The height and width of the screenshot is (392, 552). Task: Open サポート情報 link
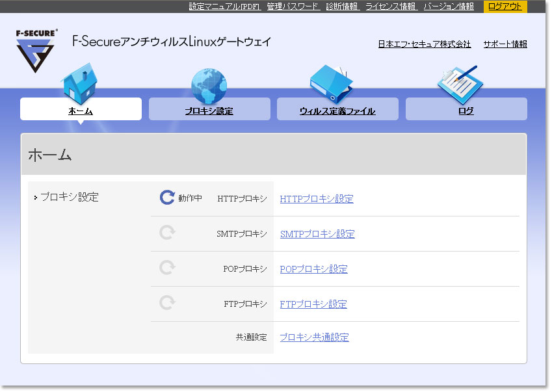(505, 44)
